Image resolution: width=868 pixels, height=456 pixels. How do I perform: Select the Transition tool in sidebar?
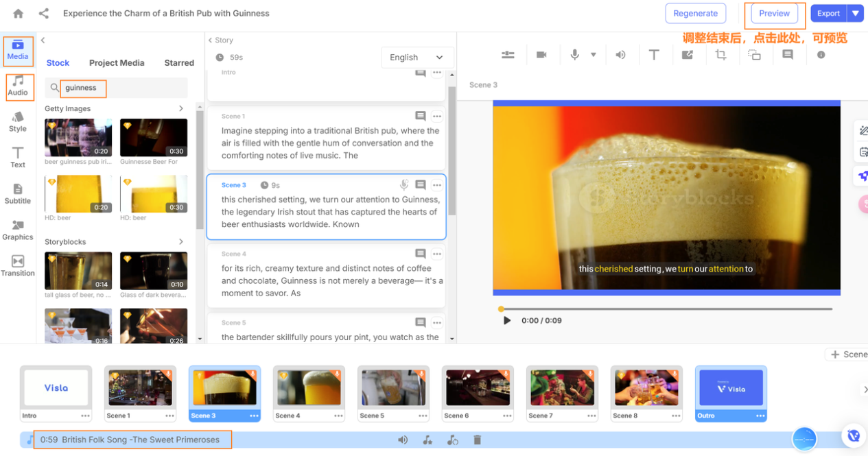coord(18,266)
